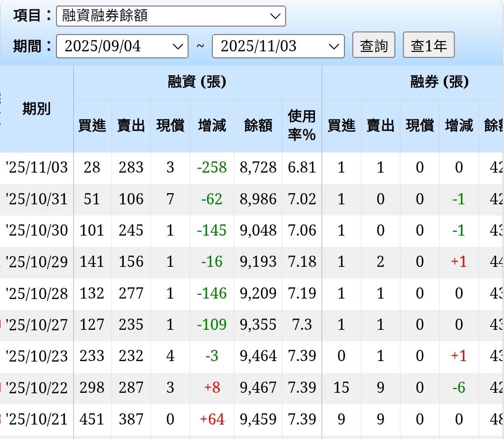Click the 融資 買進 column header
This screenshot has height=439, width=504.
coord(92,125)
